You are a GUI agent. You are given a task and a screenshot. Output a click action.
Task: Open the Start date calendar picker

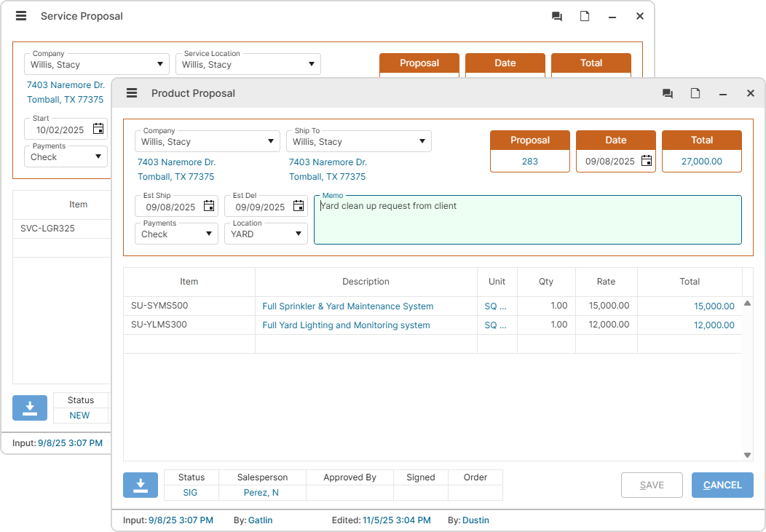point(98,130)
